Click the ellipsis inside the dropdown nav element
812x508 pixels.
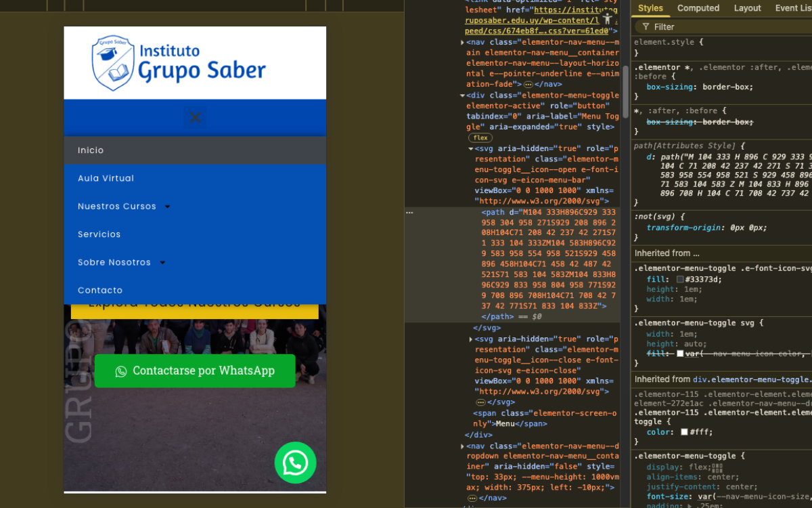(472, 499)
